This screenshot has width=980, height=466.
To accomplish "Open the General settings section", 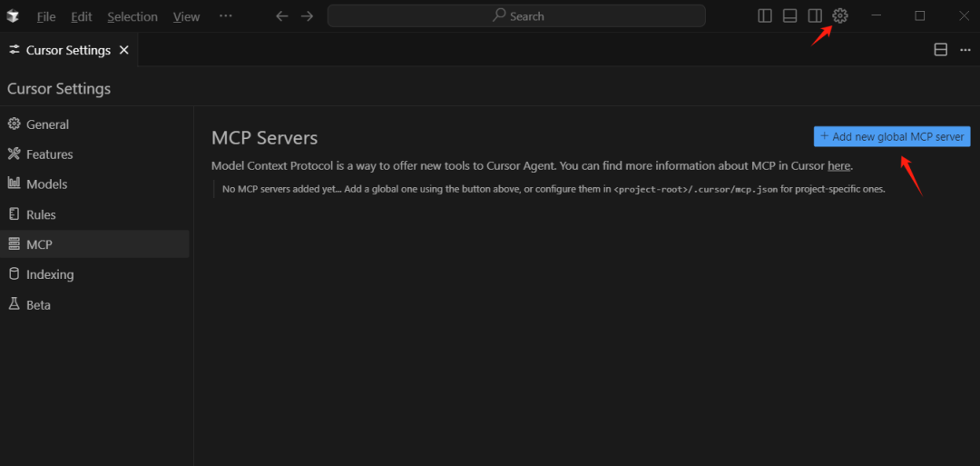I will 94,124.
